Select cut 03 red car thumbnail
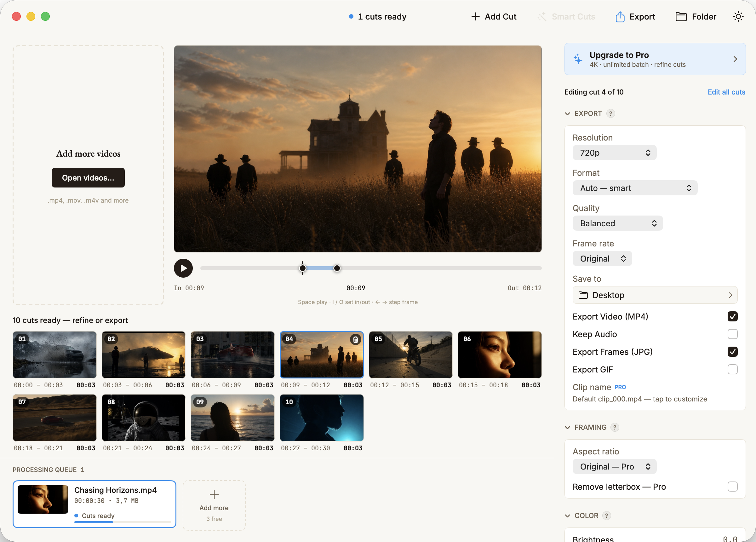 click(233, 355)
